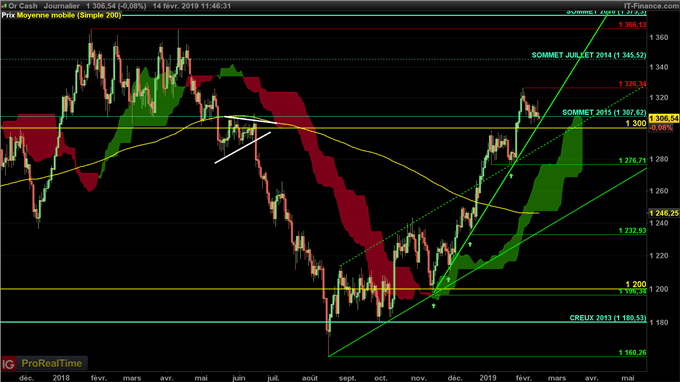The height and width of the screenshot is (382, 680).
Task: Click the Prix label in chart header
Action: (8, 15)
